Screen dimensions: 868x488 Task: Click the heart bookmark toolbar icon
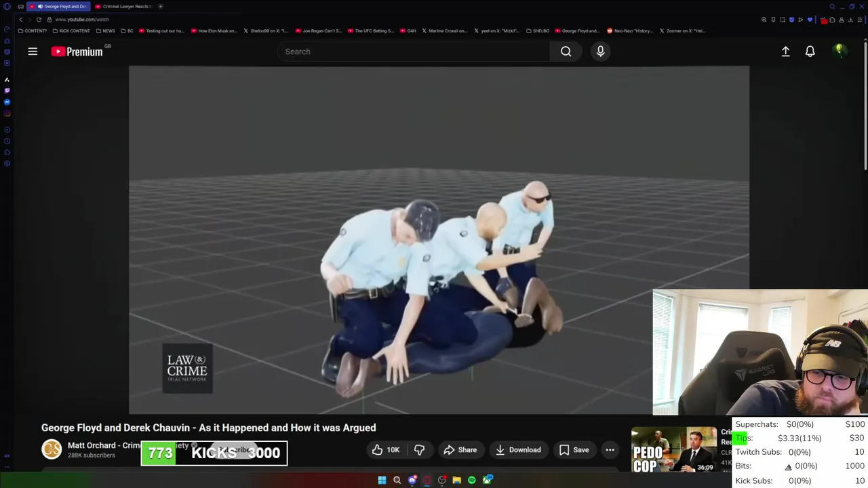point(810,20)
